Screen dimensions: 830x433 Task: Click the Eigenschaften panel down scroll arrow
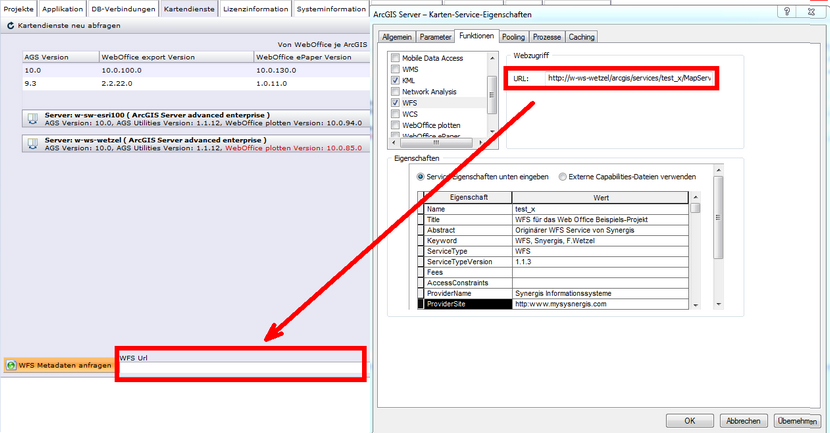[x=718, y=304]
